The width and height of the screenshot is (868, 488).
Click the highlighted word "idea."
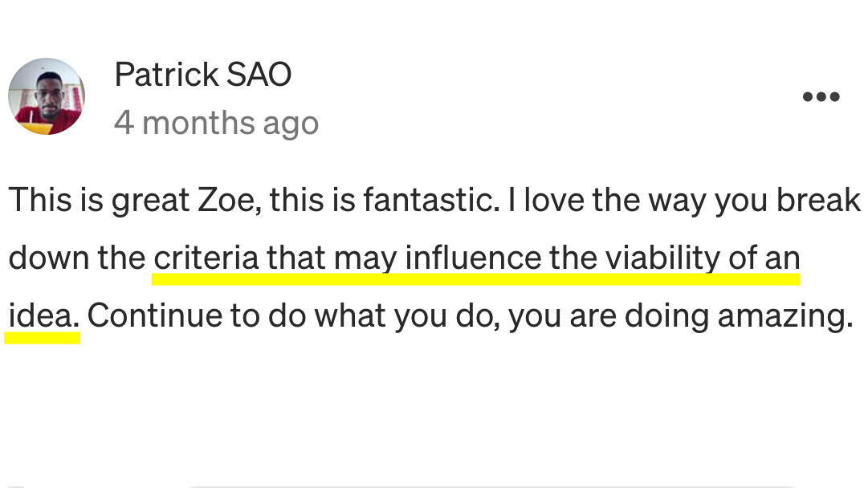pyautogui.click(x=43, y=317)
